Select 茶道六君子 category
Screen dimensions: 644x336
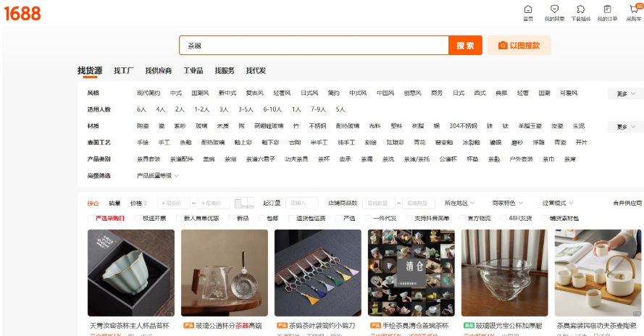[x=260, y=159]
